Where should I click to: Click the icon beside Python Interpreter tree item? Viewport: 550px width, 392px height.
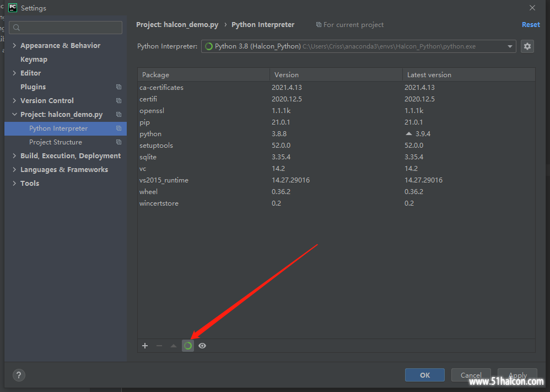tap(118, 128)
